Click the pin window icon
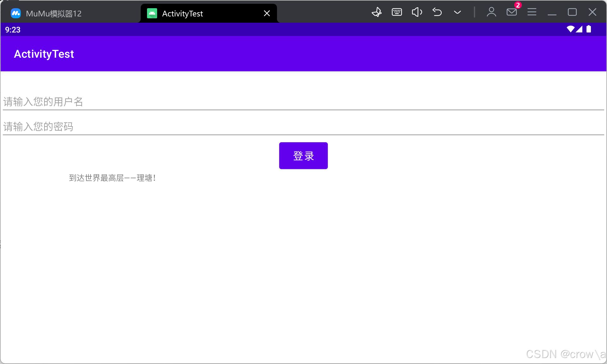 [377, 12]
